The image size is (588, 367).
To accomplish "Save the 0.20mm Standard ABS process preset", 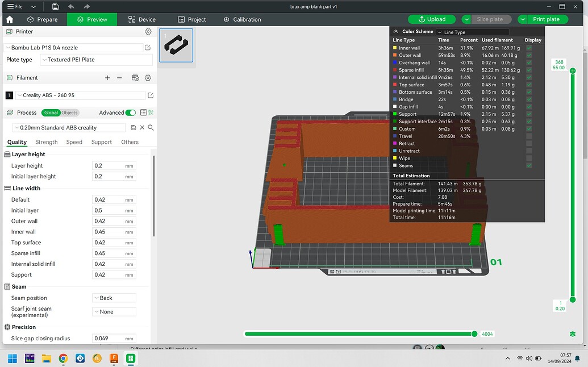I will 134,127.
